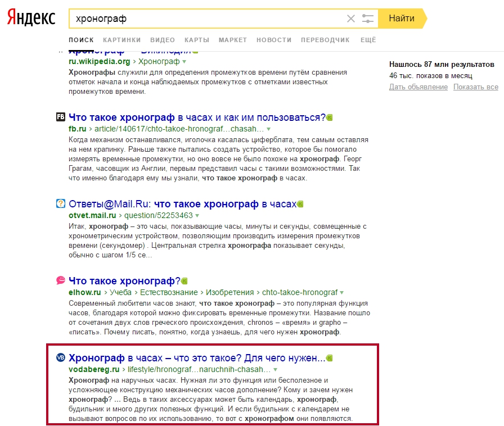Expand dropdown arrow beside chto-takoe-hronograf
Viewport: 504px width, 426px height.
(341, 293)
